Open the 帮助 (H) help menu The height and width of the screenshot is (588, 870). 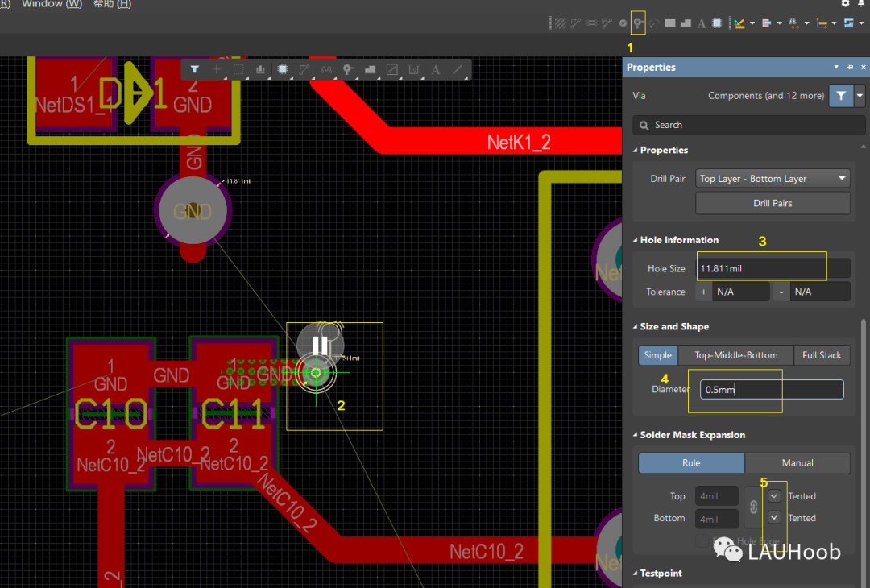pos(112,4)
